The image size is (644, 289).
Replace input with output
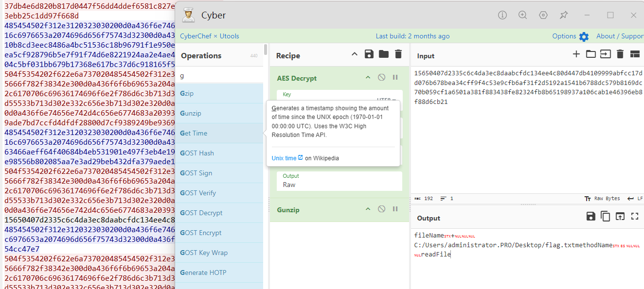(x=620, y=217)
